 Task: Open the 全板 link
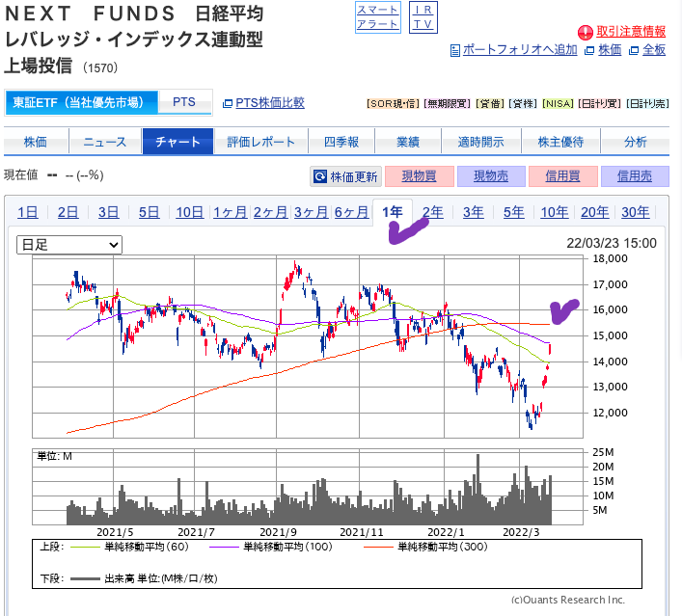[654, 50]
